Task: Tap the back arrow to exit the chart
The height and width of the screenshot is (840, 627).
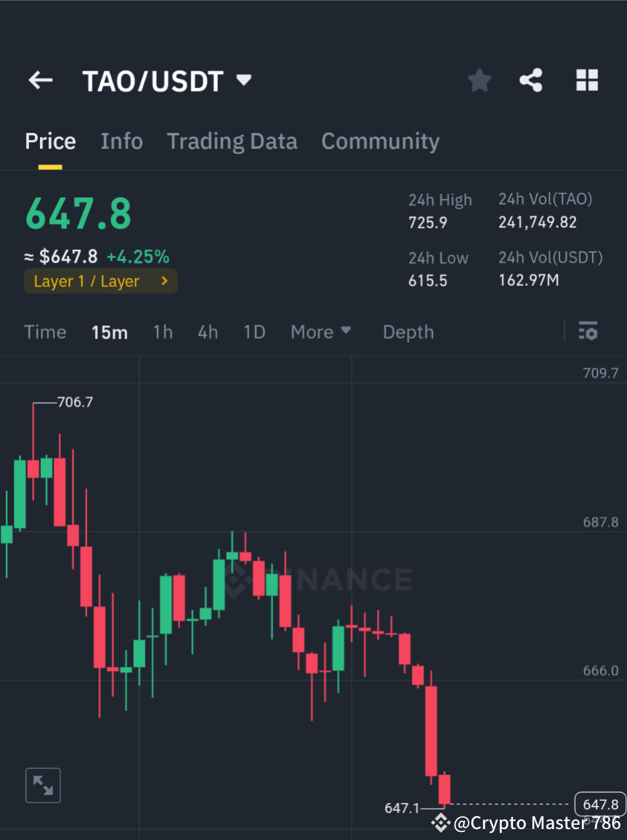Action: 40,81
